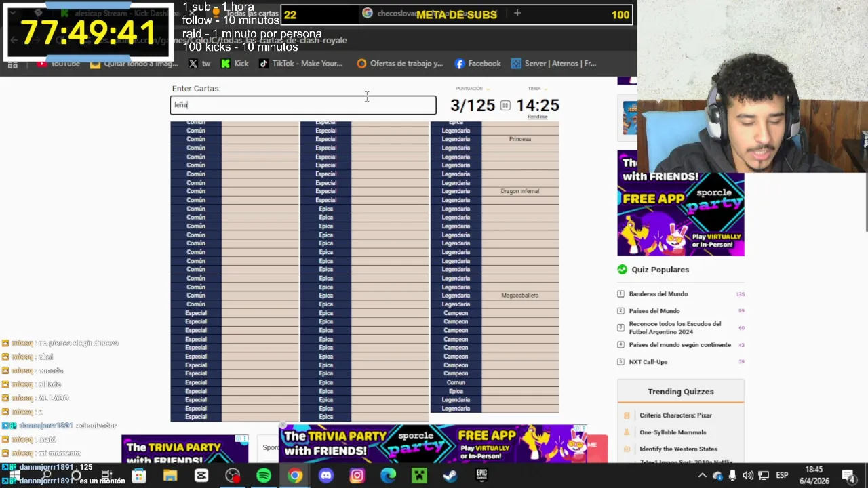The height and width of the screenshot is (488, 868).
Task: Switch the ESP input language
Action: pos(782,476)
